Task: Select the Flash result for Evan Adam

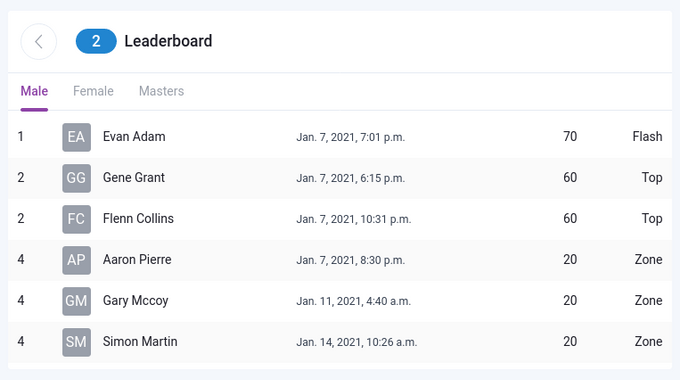Action: click(x=647, y=137)
